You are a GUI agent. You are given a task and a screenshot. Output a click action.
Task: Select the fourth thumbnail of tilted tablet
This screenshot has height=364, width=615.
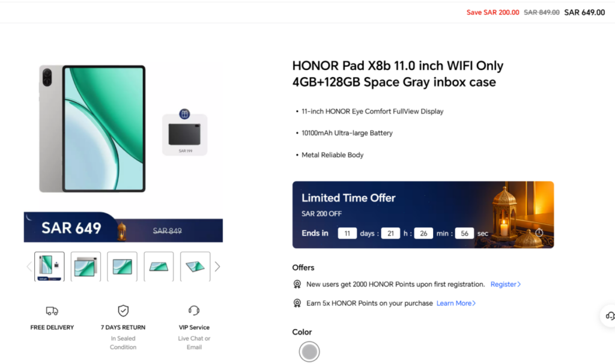159,267
